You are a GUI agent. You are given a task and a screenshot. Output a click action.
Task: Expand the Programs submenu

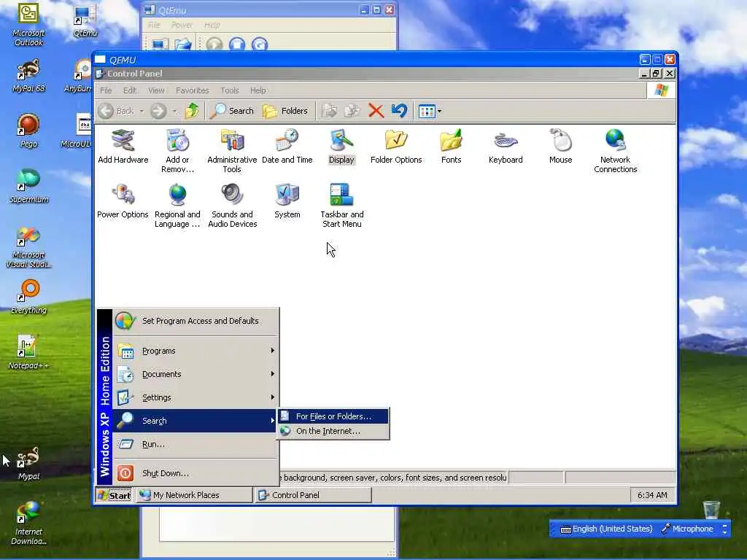(196, 351)
